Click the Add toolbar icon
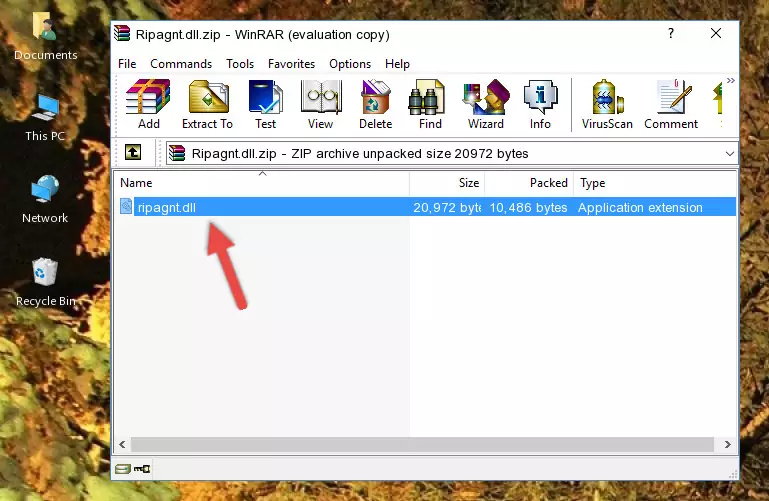 [148, 104]
